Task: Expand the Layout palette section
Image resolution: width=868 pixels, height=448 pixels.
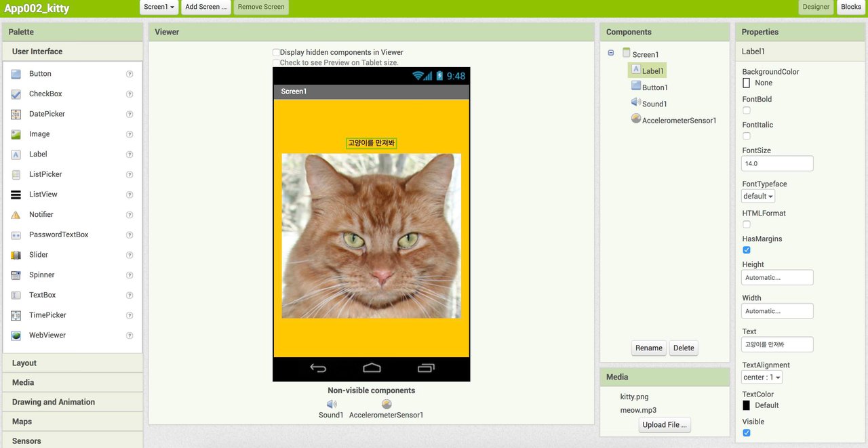Action: (24, 363)
